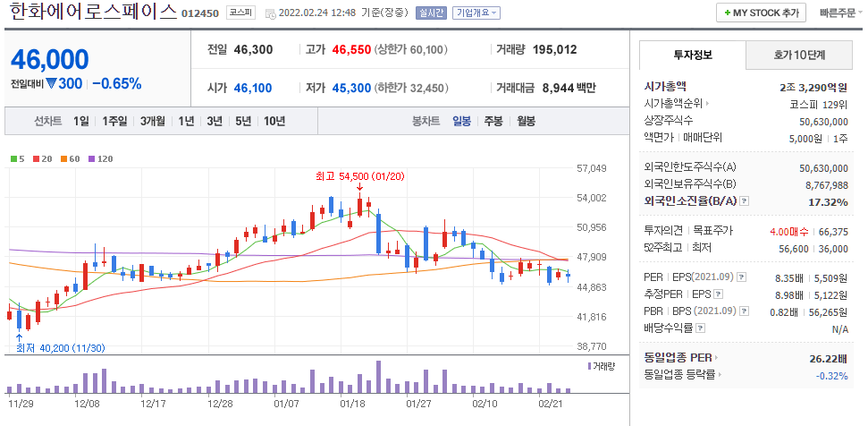Image resolution: width=868 pixels, height=426 pixels.
Task: Open the 기업개요 dropdown
Action: [x=476, y=13]
